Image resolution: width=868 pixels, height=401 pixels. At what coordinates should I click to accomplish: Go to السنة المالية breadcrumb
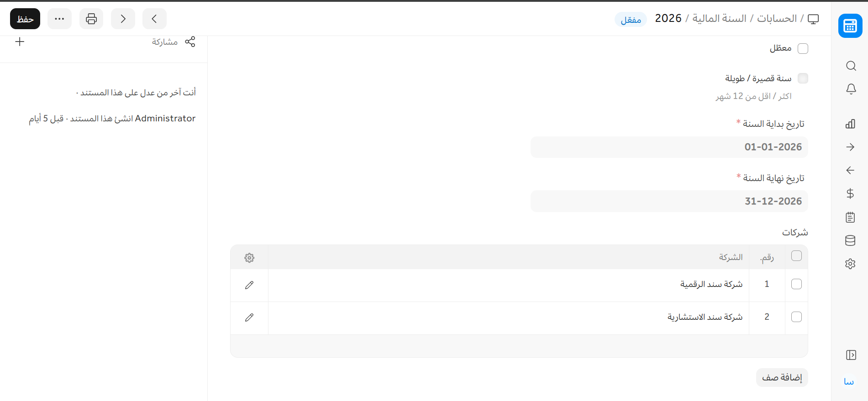coord(719,18)
